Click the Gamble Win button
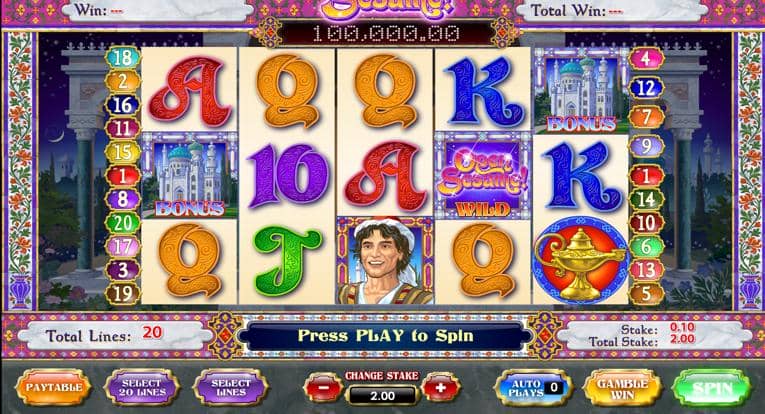 pyautogui.click(x=623, y=388)
